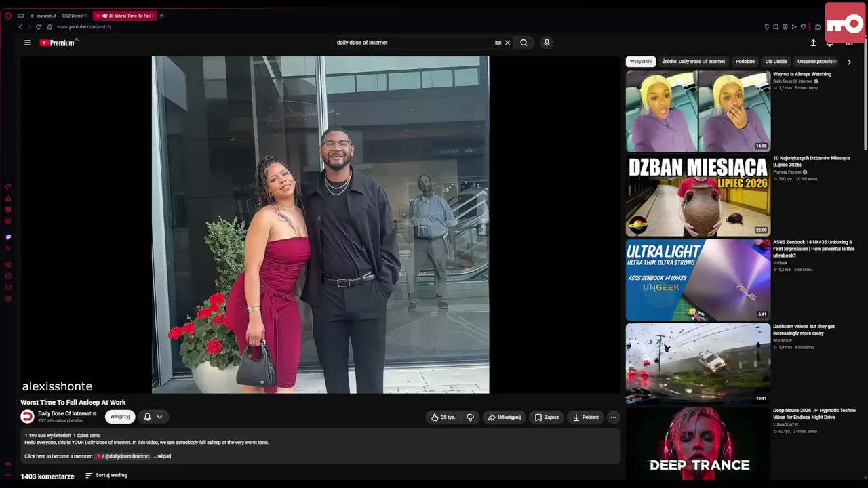The height and width of the screenshot is (488, 868).
Task: Go to YouTube Premium home via logo
Action: pyautogui.click(x=57, y=43)
